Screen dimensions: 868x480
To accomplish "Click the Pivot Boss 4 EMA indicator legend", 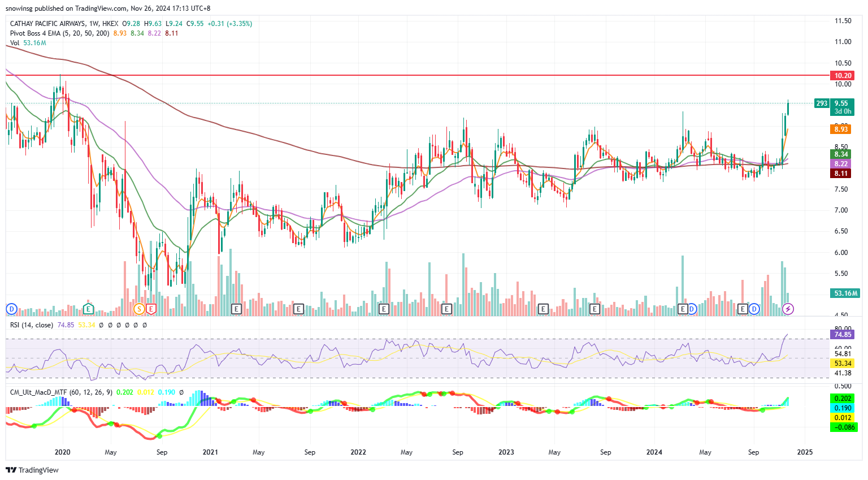I will pos(60,33).
